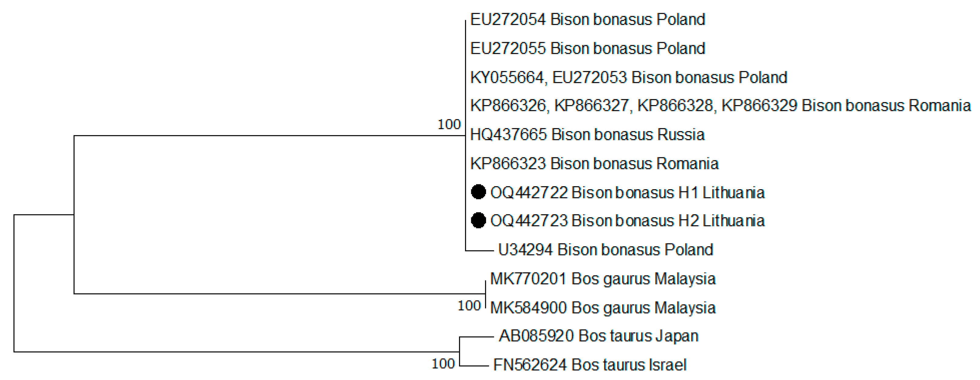This screenshot has height=380, width=980.
Task: Click the HQ437665 Bison bonasus Russia label
Action: pyautogui.click(x=588, y=135)
